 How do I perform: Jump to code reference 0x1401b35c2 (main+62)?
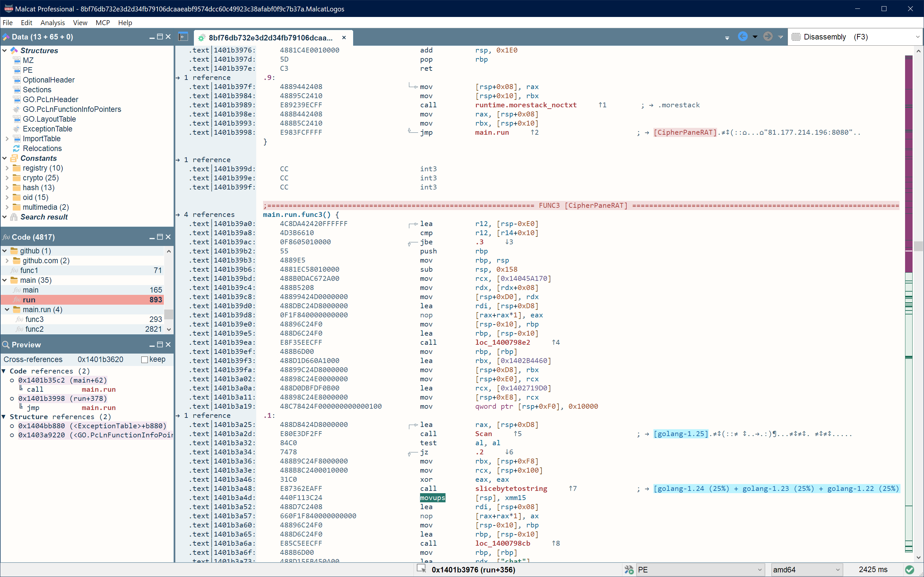pos(63,380)
